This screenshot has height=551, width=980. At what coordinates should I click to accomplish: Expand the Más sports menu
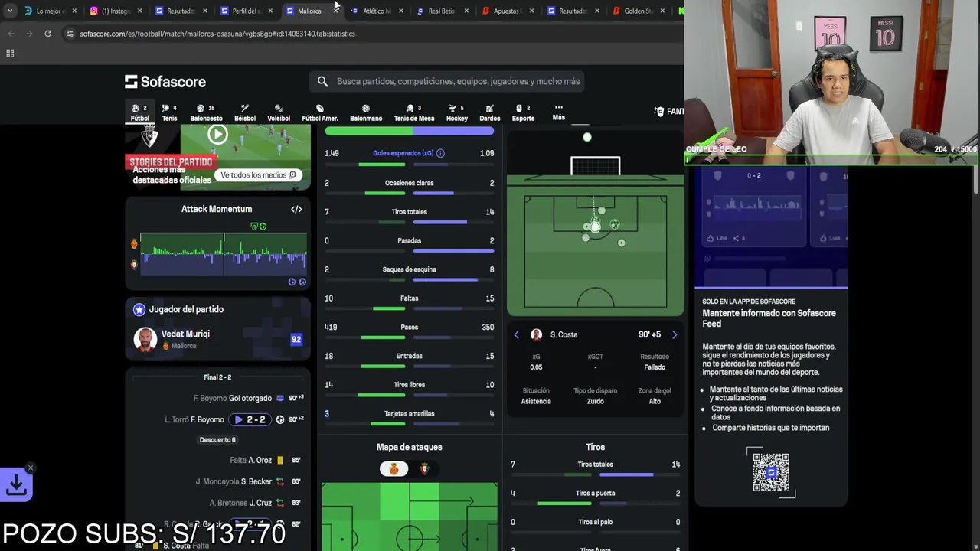[559, 112]
